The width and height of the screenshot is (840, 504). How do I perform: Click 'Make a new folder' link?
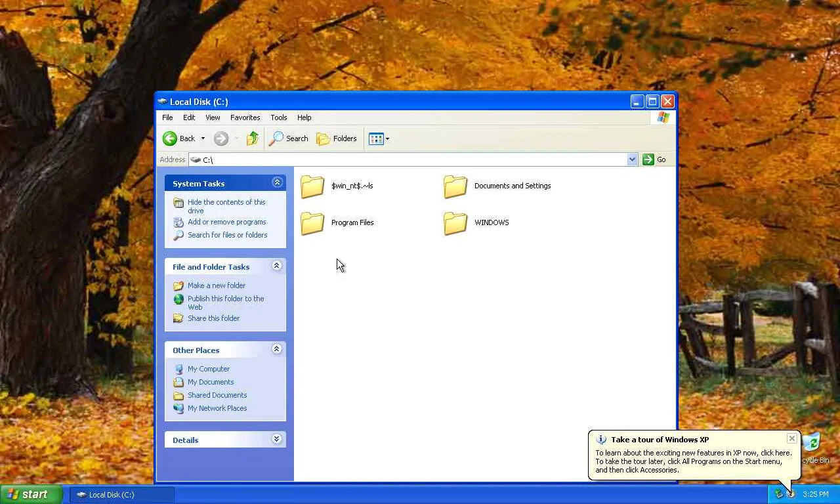click(217, 286)
